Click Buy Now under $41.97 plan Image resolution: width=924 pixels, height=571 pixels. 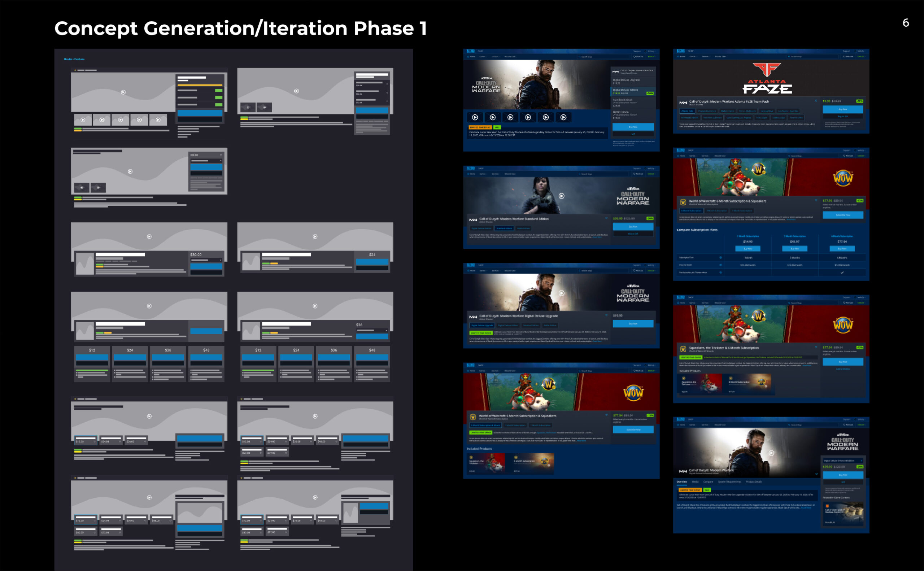[795, 248]
